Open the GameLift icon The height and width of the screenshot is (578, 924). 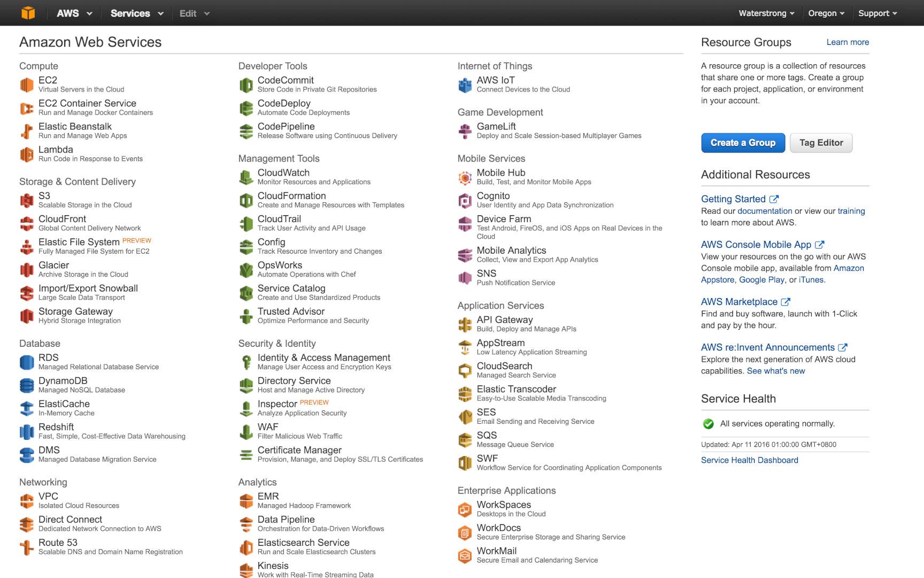465,131
